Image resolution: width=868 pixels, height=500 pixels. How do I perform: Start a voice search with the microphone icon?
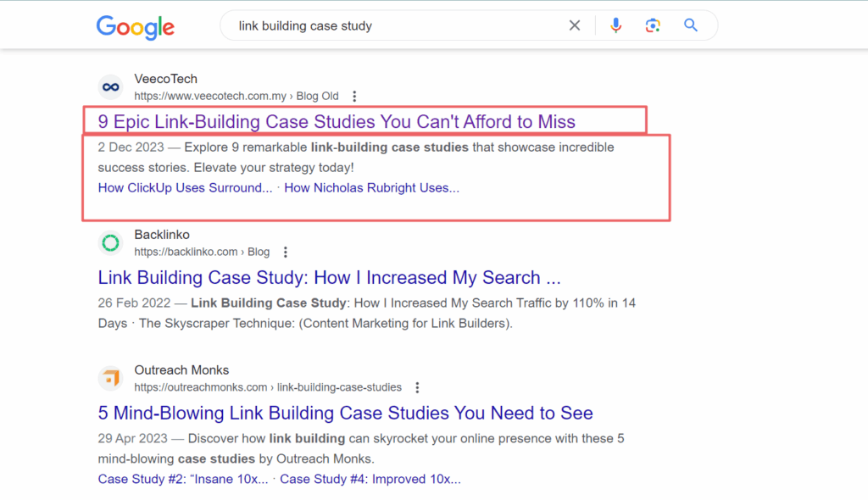(616, 25)
